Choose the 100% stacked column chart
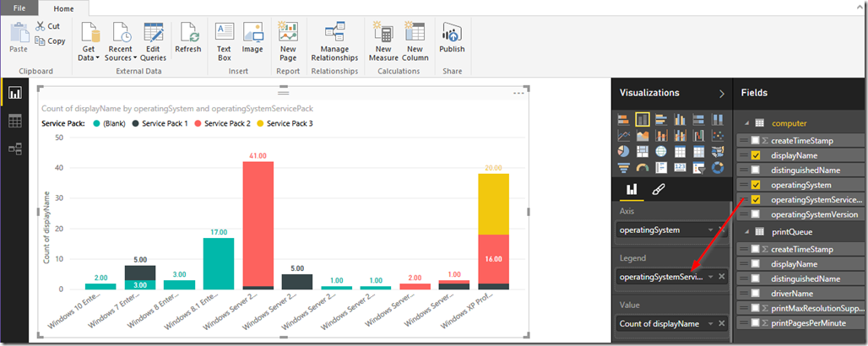868x346 pixels. [x=718, y=120]
